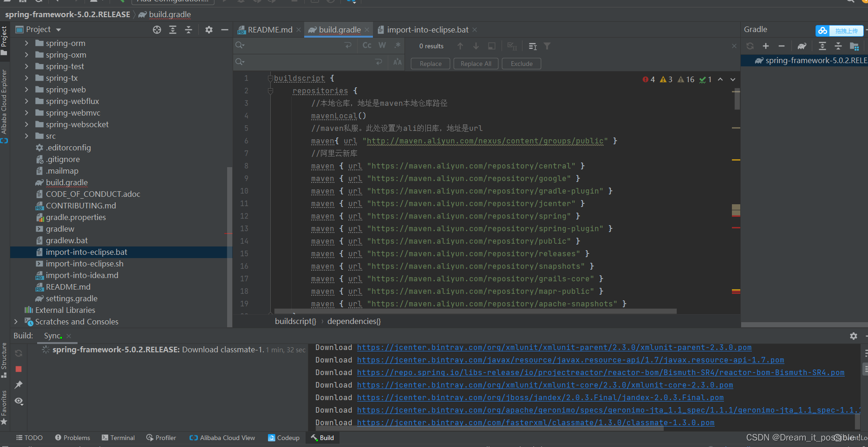Open the Terminal tool window
The width and height of the screenshot is (868, 447).
click(118, 437)
